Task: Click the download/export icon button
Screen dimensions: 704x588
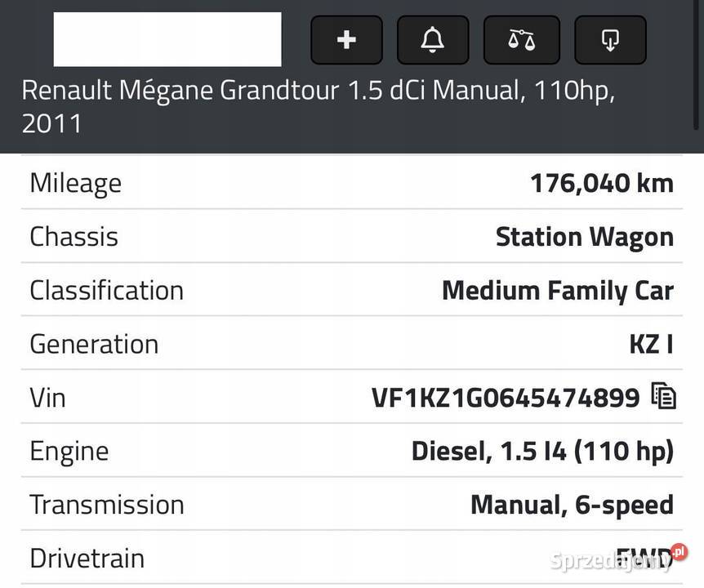Action: 610,39
